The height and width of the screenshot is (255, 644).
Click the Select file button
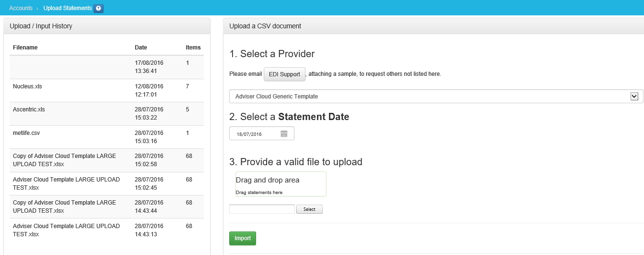tap(309, 209)
